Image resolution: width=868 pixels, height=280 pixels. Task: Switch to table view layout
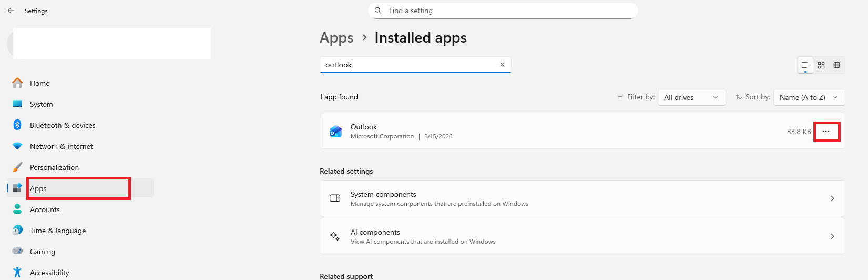pos(837,65)
